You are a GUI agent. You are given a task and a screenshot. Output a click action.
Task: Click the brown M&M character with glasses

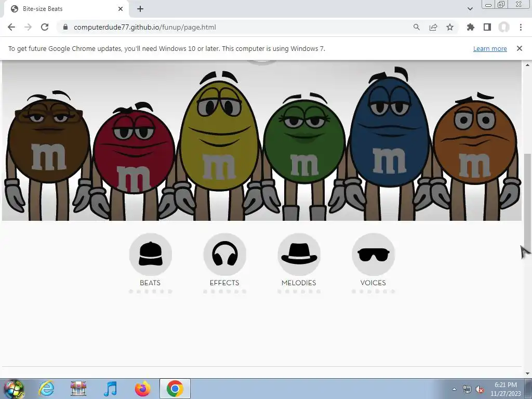click(x=48, y=141)
